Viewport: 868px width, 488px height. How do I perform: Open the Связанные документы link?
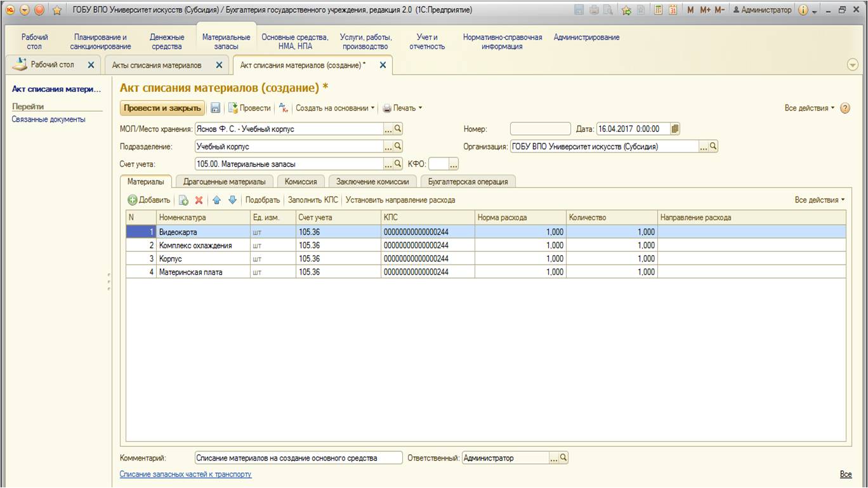coord(48,119)
